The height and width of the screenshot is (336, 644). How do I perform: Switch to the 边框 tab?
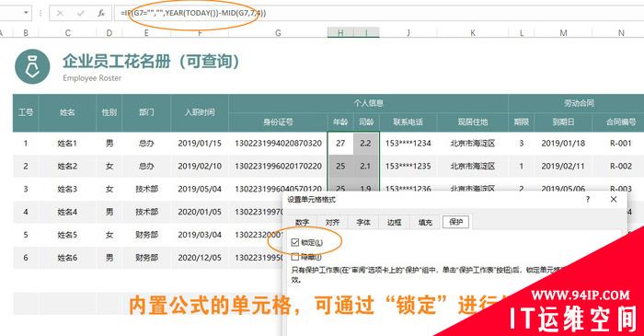point(394,222)
